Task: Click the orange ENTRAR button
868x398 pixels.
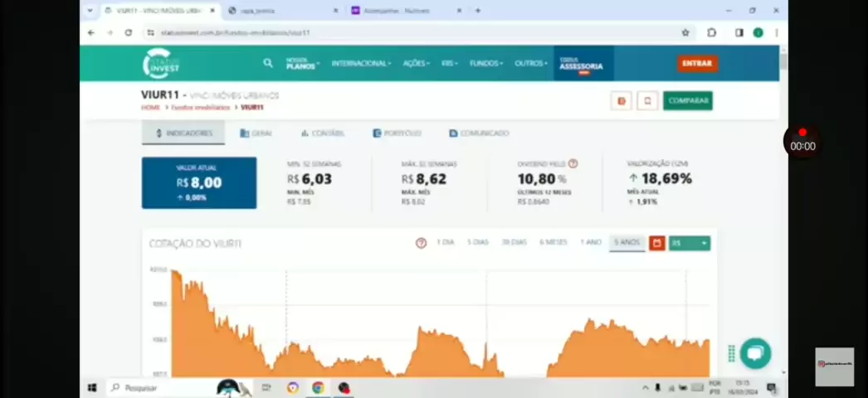Action: (x=697, y=63)
